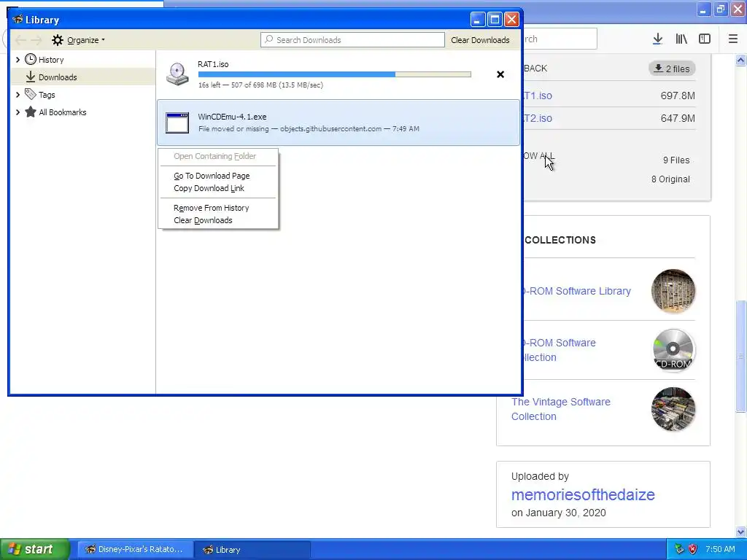Open the Organize dropdown menu
Viewport: 747px width, 560px height.
click(86, 40)
